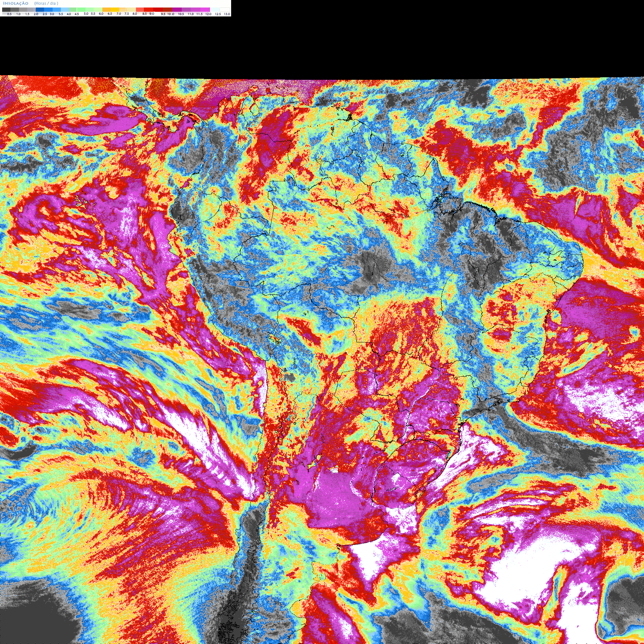Click the '12.0' legend value
This screenshot has height=644, width=644.
click(208, 14)
